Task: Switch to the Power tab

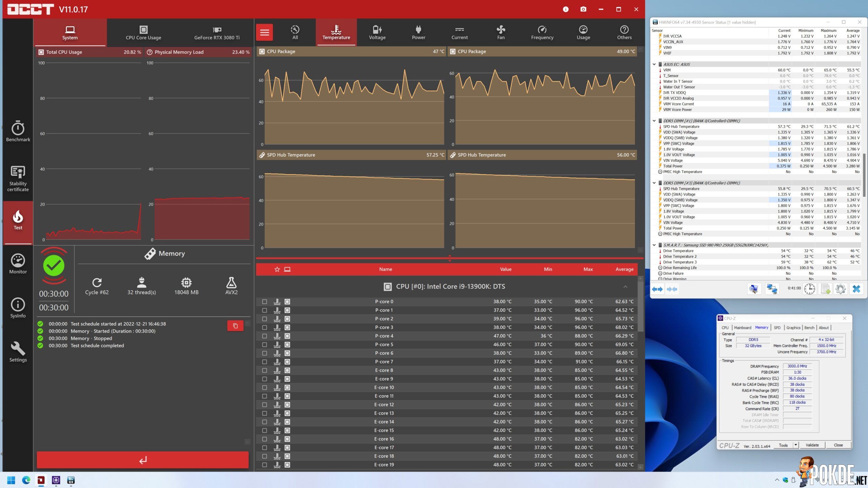Action: 418,33
